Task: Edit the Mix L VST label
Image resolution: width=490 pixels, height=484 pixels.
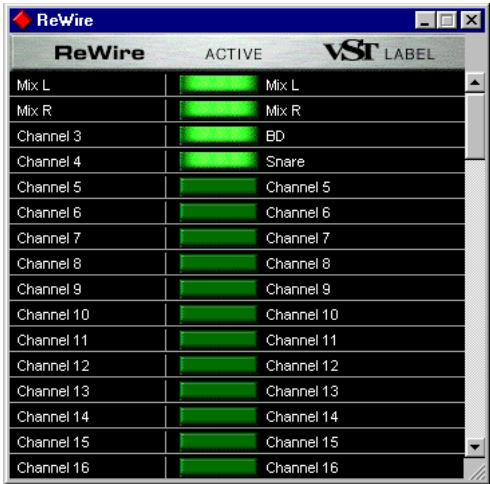Action: (282, 85)
